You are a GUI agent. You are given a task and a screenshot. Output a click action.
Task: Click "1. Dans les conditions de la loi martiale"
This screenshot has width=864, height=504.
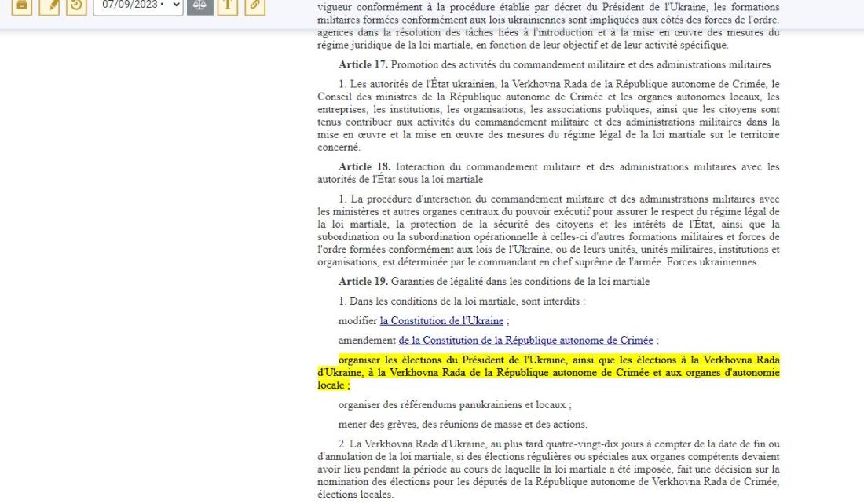tap(428, 301)
